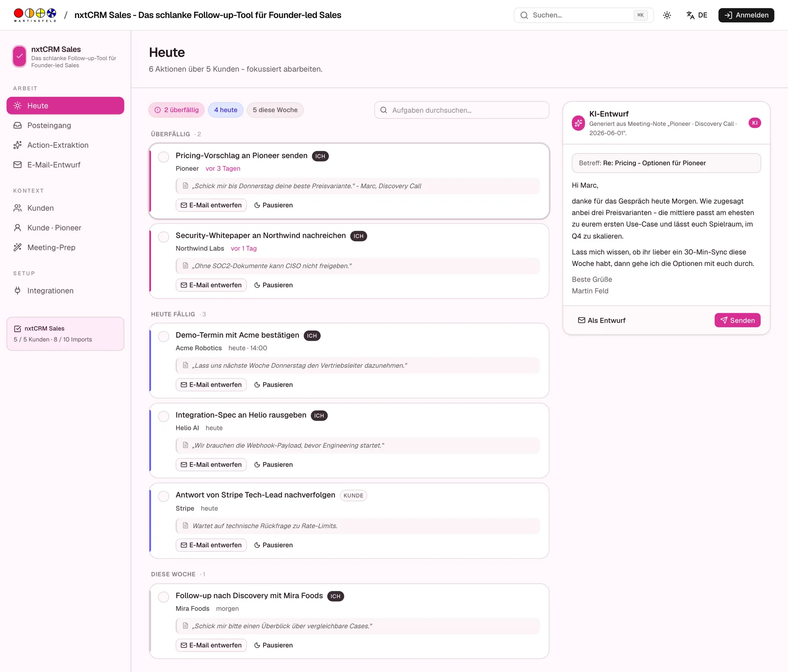The image size is (788, 672).
Task: Click the nxtCRM Sales pink checkmark logo
Action: (x=19, y=56)
